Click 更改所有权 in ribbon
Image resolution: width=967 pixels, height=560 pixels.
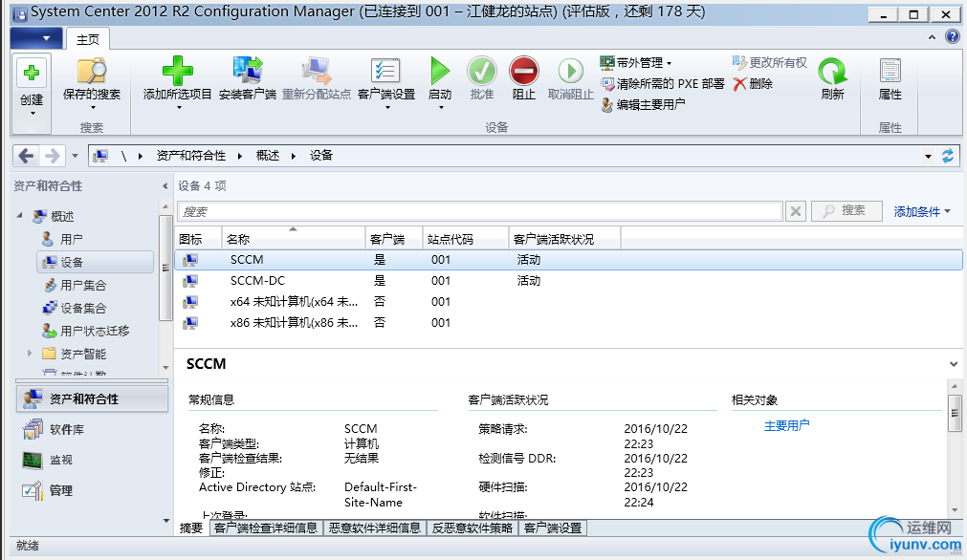point(770,62)
